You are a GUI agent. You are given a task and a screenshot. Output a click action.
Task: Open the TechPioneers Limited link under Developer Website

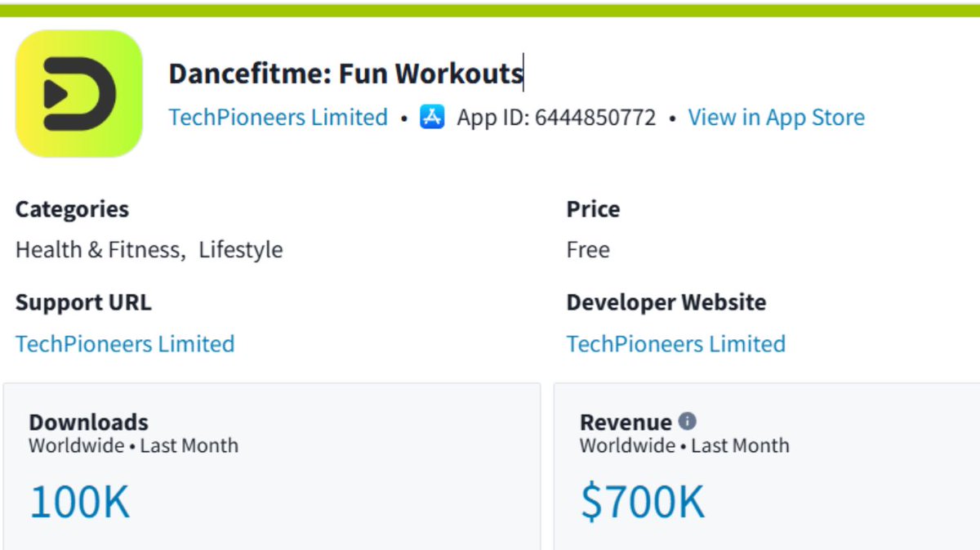(676, 343)
